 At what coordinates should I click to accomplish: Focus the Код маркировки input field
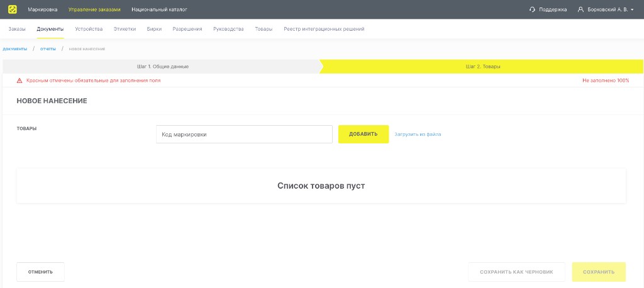(244, 135)
